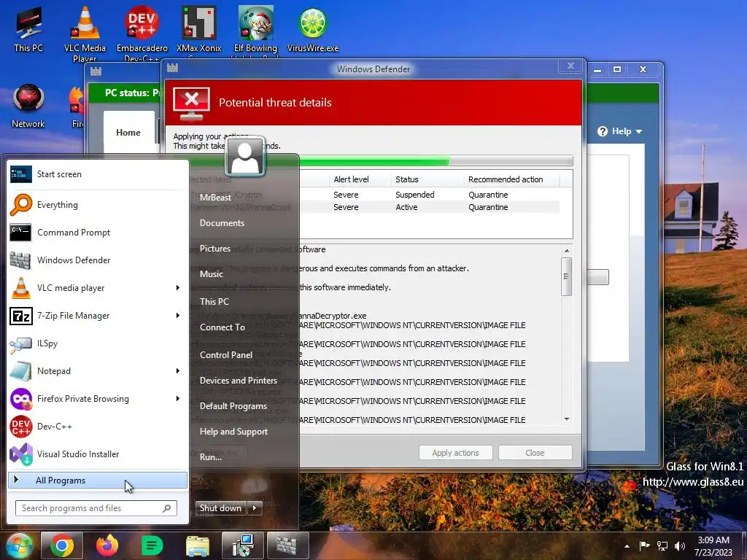The height and width of the screenshot is (560, 747).
Task: Expand 7-Zip File Manager submenu arrow
Action: tap(178, 315)
